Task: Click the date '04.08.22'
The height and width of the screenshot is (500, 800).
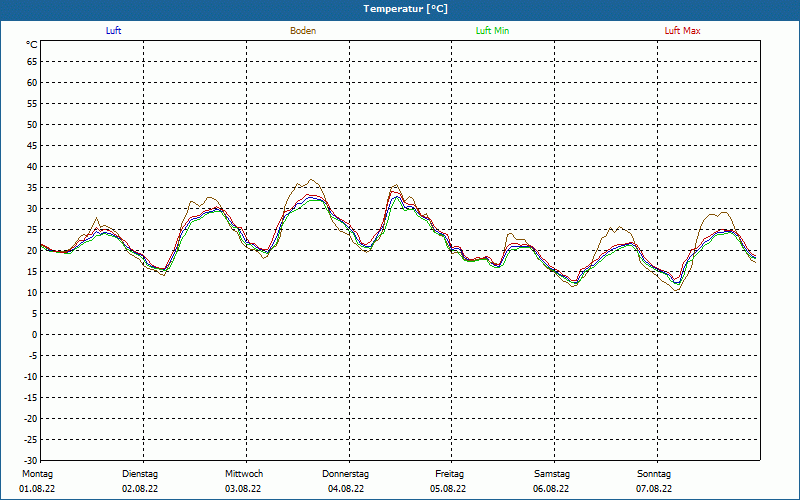Action: 346,489
